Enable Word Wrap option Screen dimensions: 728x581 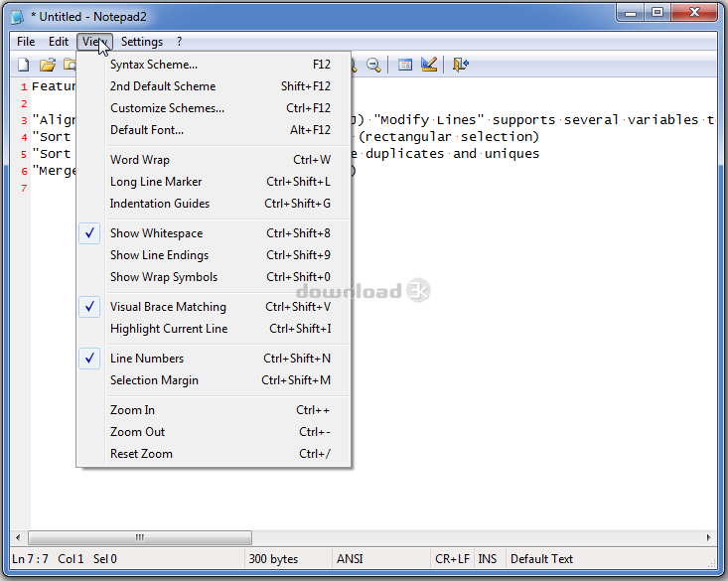[x=215, y=160]
